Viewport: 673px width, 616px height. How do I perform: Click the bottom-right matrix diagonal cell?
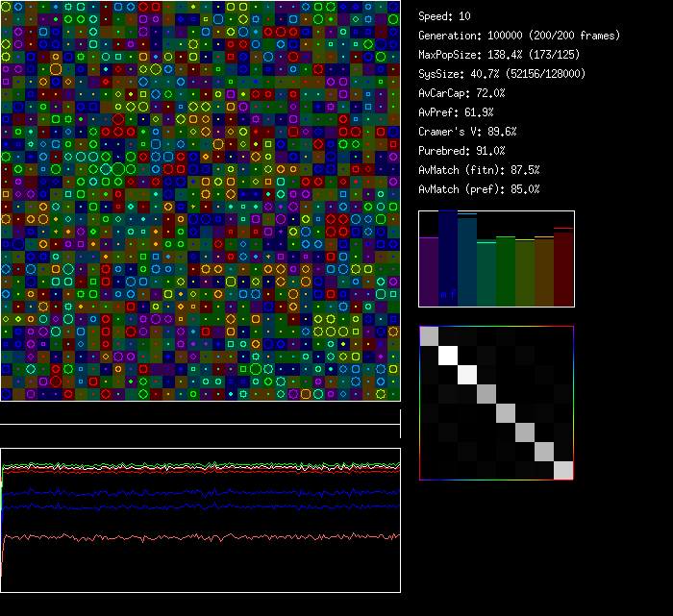pos(563,470)
